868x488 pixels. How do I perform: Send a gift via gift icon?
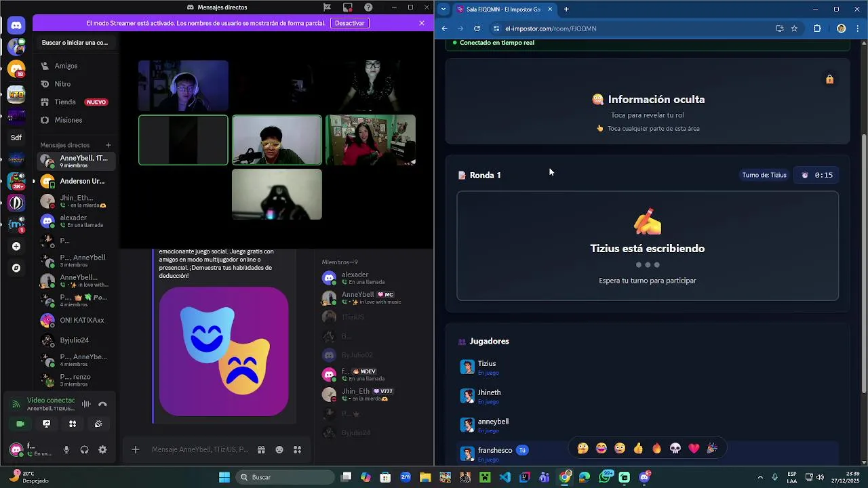(x=261, y=449)
